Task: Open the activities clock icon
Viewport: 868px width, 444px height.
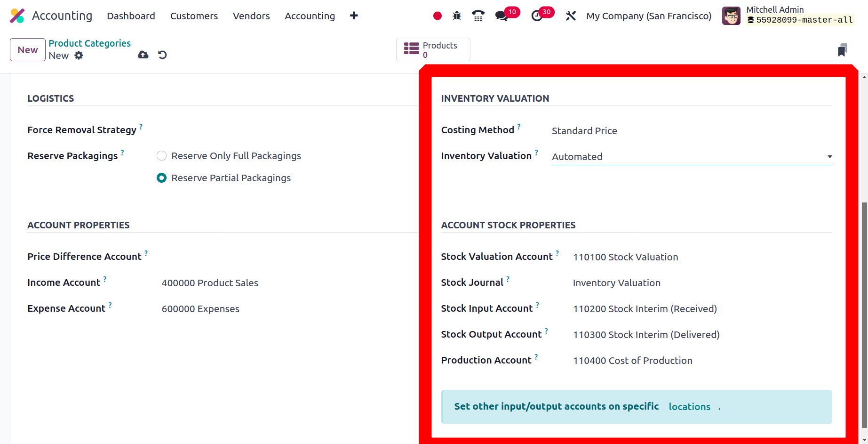Action: 537,16
